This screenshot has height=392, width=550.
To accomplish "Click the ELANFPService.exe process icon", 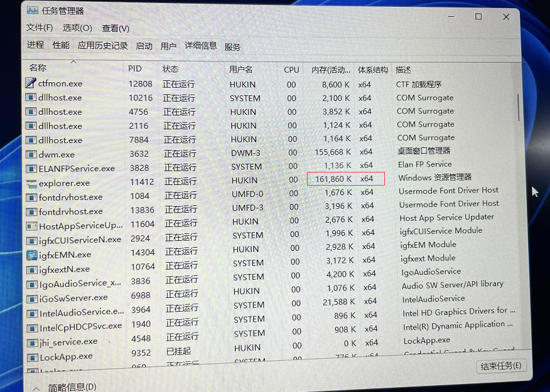I will 31,169.
